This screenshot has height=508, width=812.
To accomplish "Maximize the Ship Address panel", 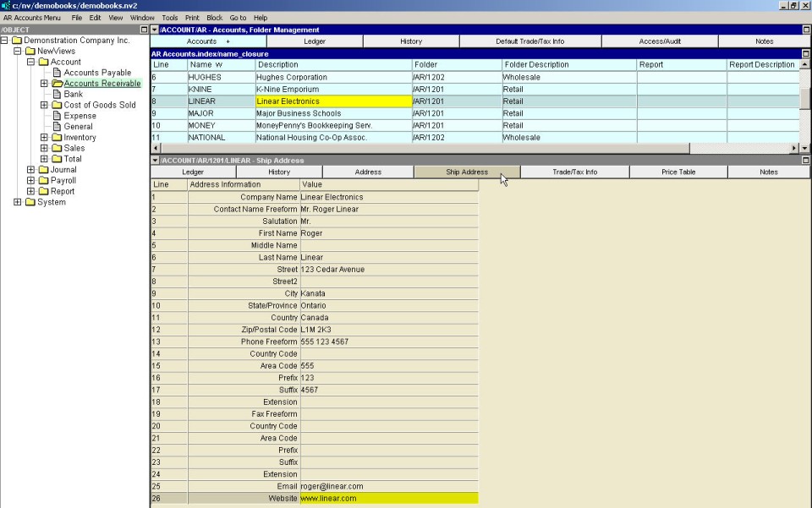I will coord(806,160).
